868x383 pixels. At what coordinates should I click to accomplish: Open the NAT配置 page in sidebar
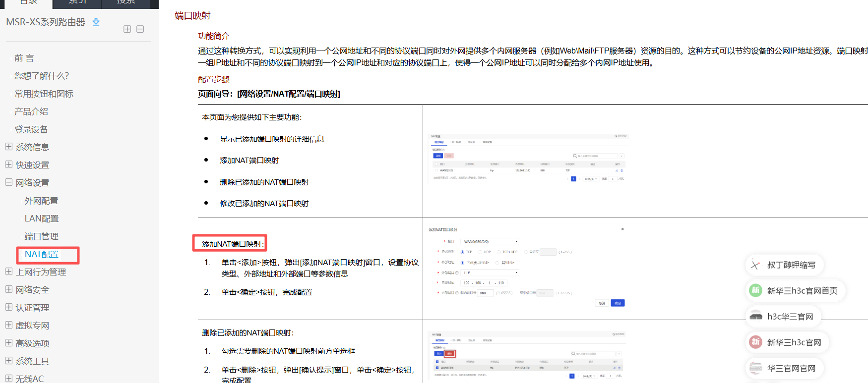pyautogui.click(x=42, y=254)
